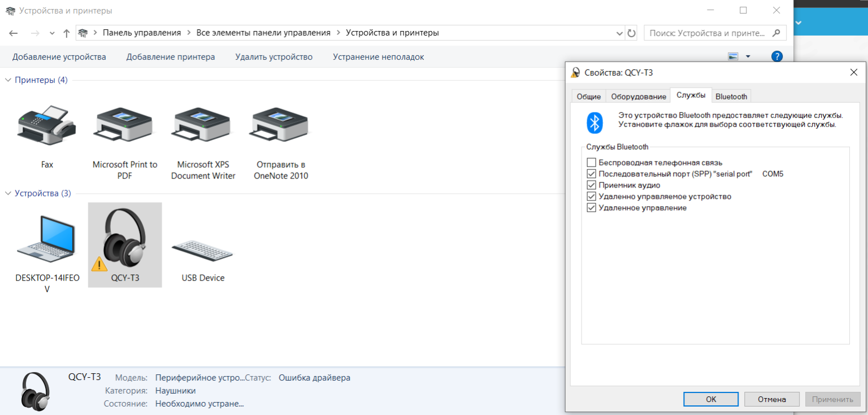
Task: Select the Microsoft Print to PDF printer
Action: click(x=125, y=125)
